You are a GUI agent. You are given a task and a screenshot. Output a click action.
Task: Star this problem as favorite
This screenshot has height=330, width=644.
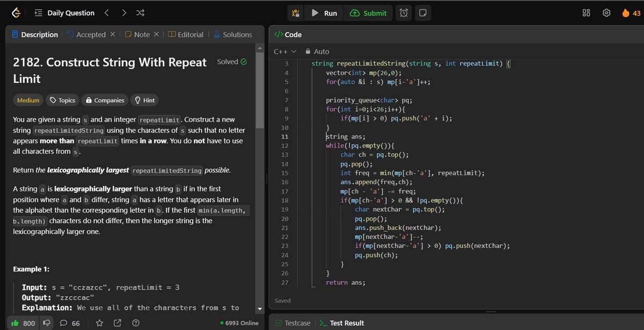(x=99, y=322)
